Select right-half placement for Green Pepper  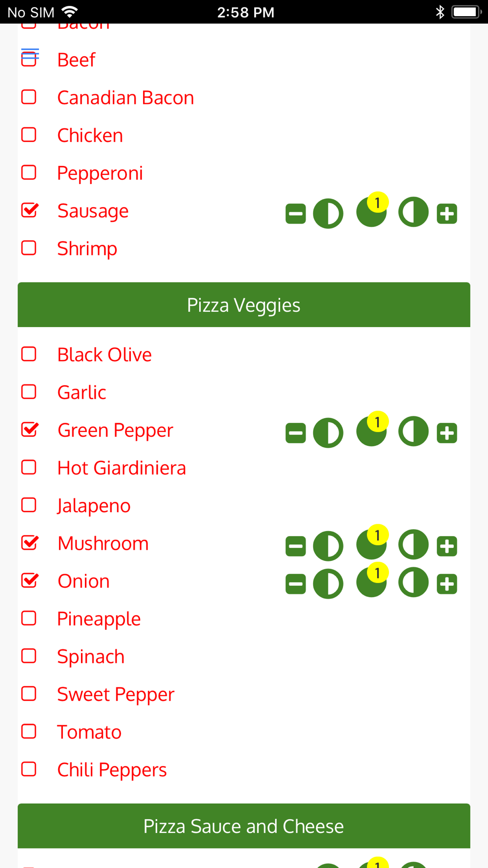click(413, 432)
